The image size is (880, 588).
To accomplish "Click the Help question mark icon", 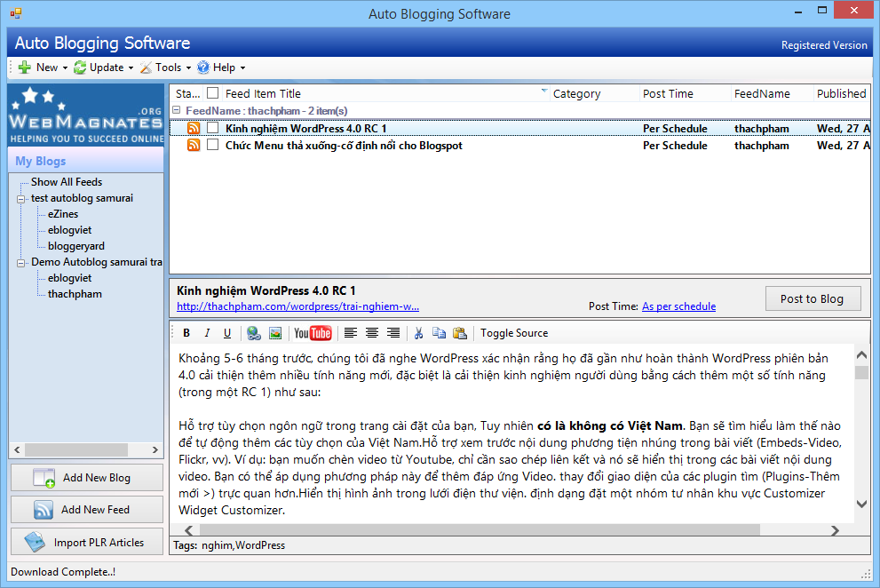I will point(203,68).
